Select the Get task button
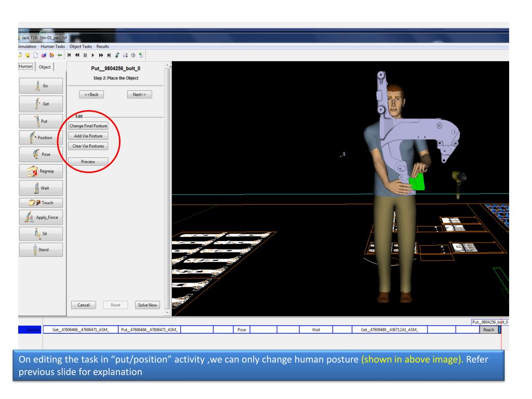 click(x=41, y=103)
